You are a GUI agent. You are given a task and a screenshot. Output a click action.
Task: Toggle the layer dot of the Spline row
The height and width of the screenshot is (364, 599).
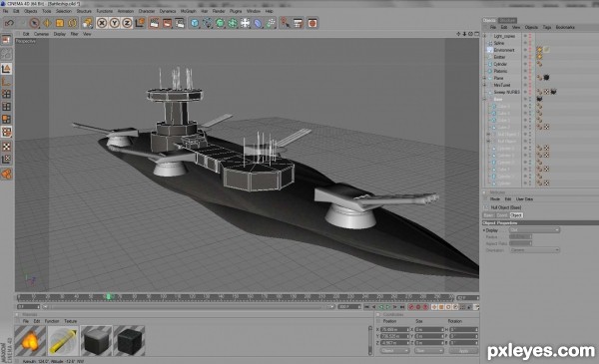pos(525,43)
